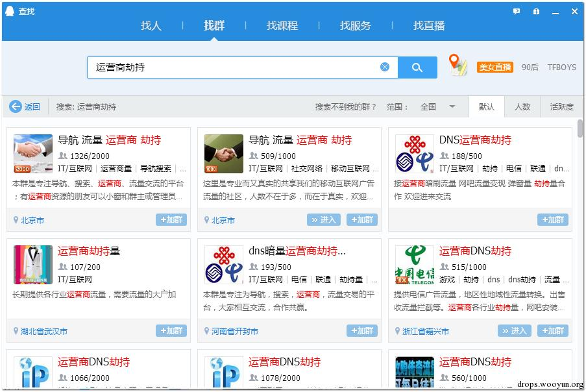
Task: Open group title DNS运营商劫持
Action: [x=475, y=140]
